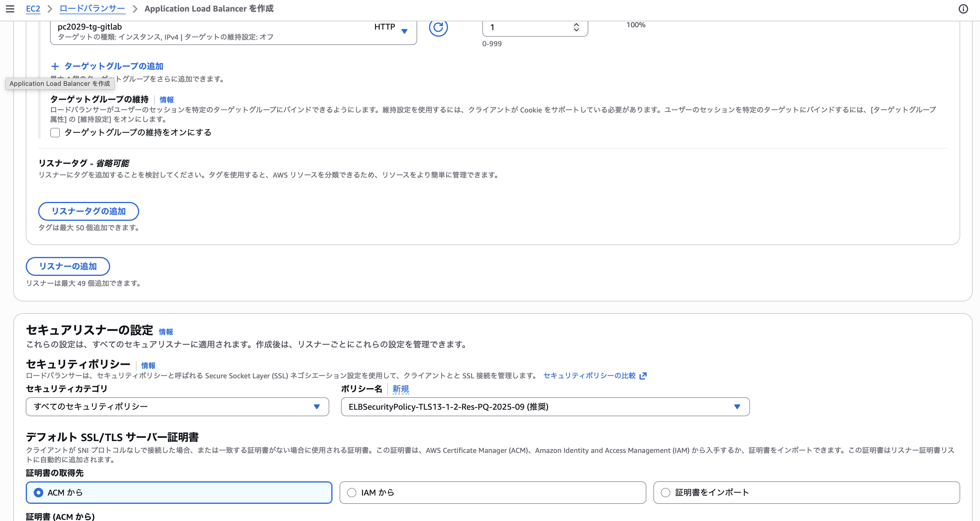Select 証明書をインポート radio option
The width and height of the screenshot is (980, 521).
(807, 493)
